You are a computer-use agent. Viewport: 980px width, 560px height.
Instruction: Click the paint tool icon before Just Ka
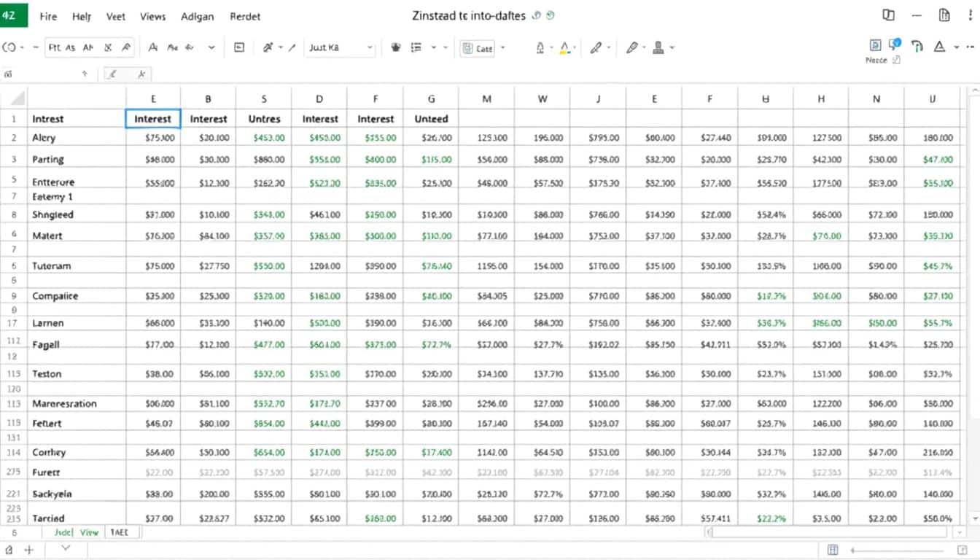(268, 47)
